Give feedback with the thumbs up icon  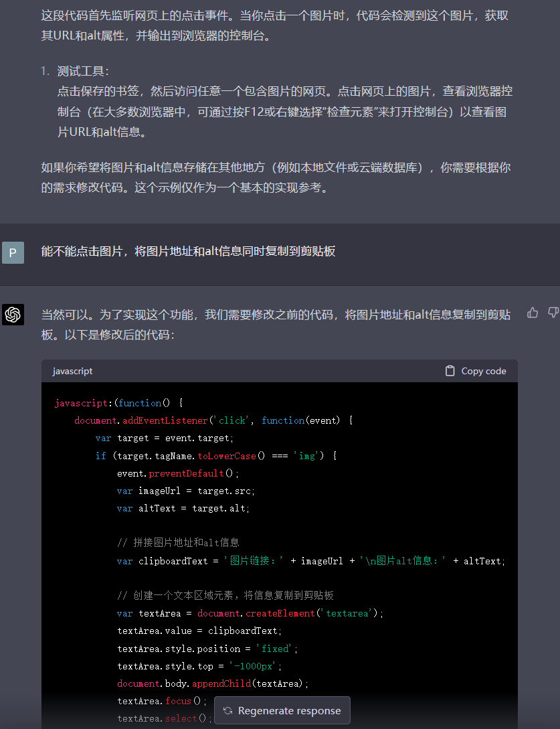click(533, 312)
